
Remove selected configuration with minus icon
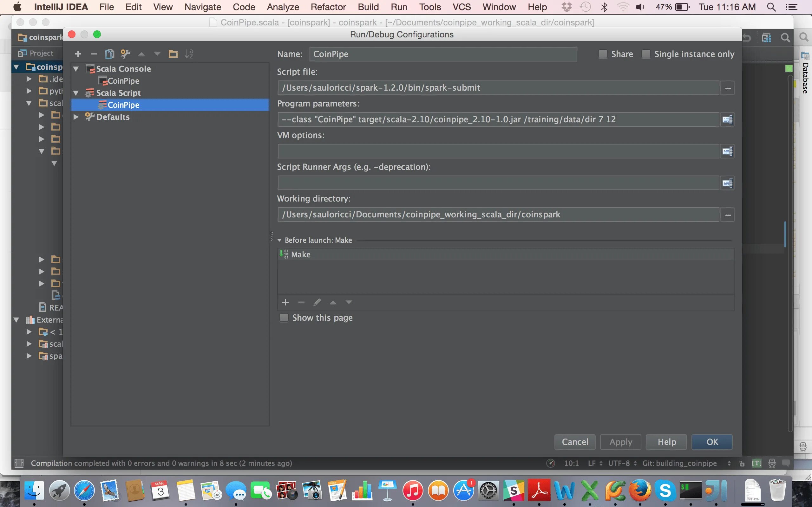94,54
